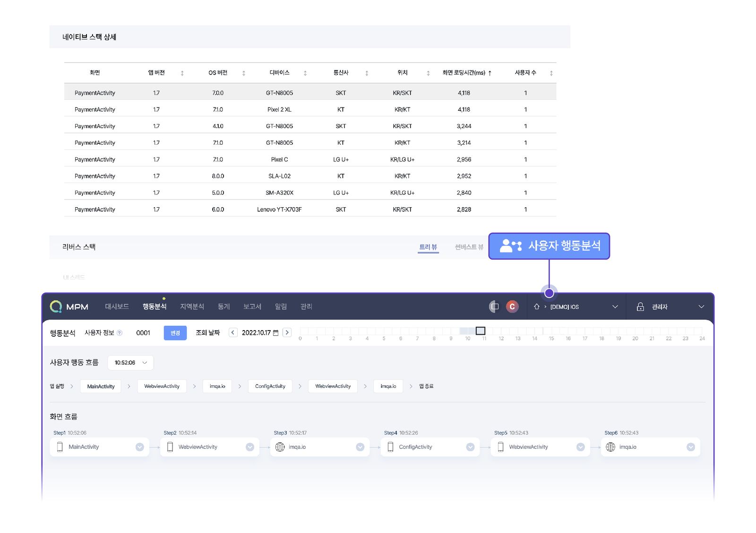Select the row with device SLA-L02
The image size is (756, 533).
tap(310, 176)
